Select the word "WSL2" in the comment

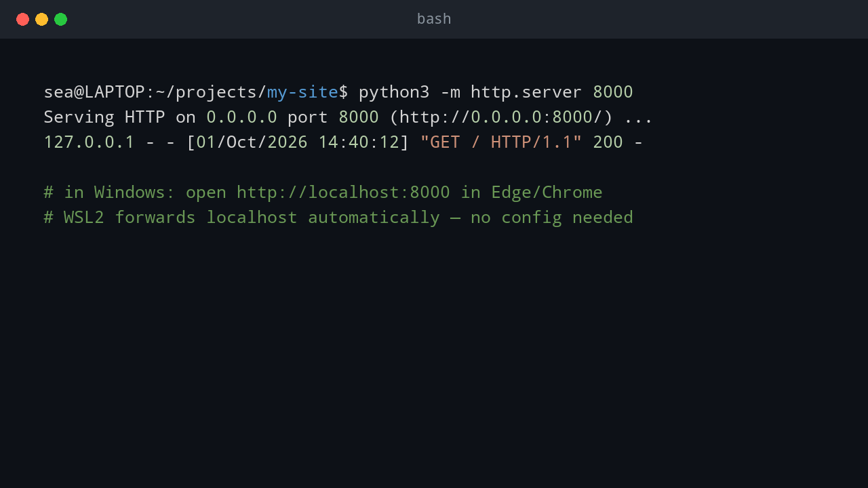84,218
